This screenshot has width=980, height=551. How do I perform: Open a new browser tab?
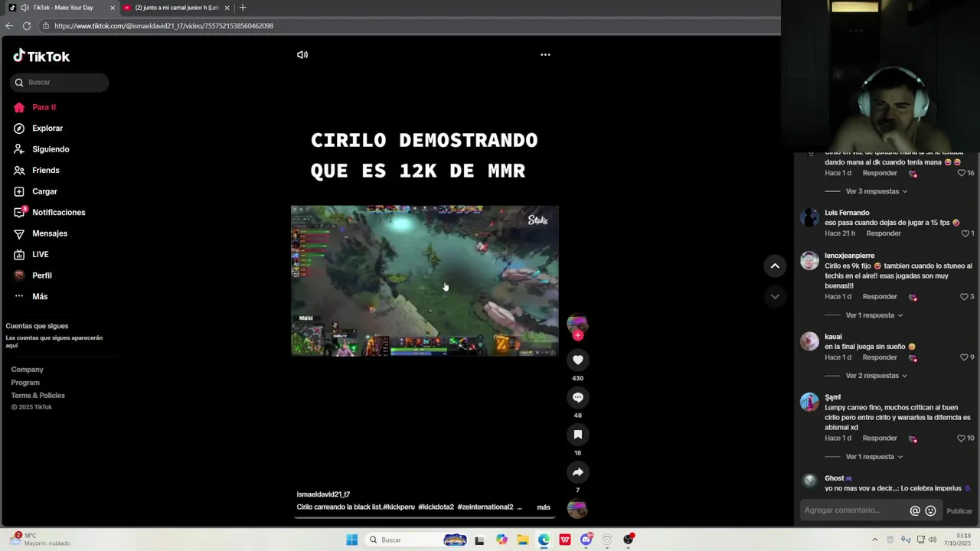243,8
